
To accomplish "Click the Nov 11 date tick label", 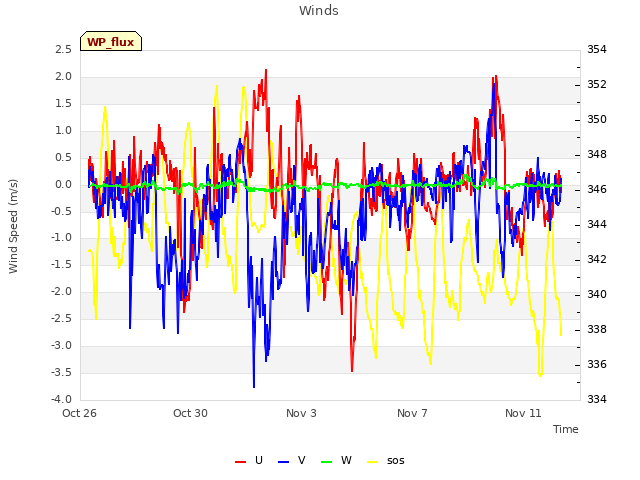I will 523,413.
